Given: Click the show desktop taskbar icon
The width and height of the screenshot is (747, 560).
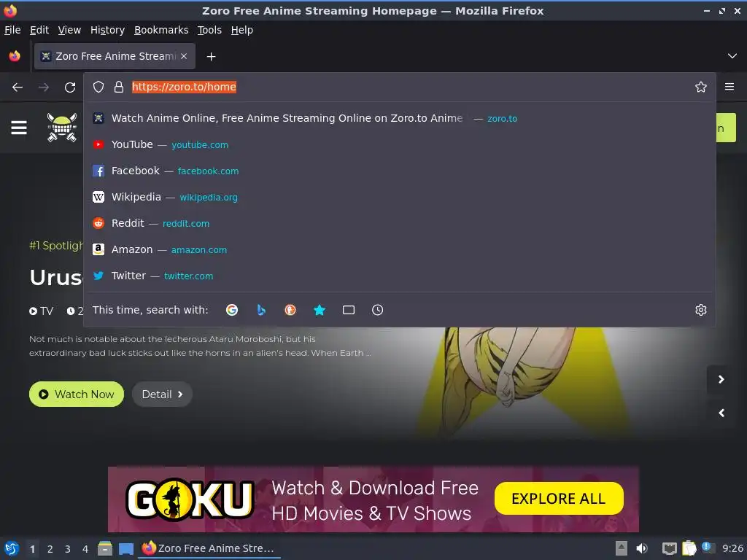Looking at the screenshot, I should pos(125,548).
